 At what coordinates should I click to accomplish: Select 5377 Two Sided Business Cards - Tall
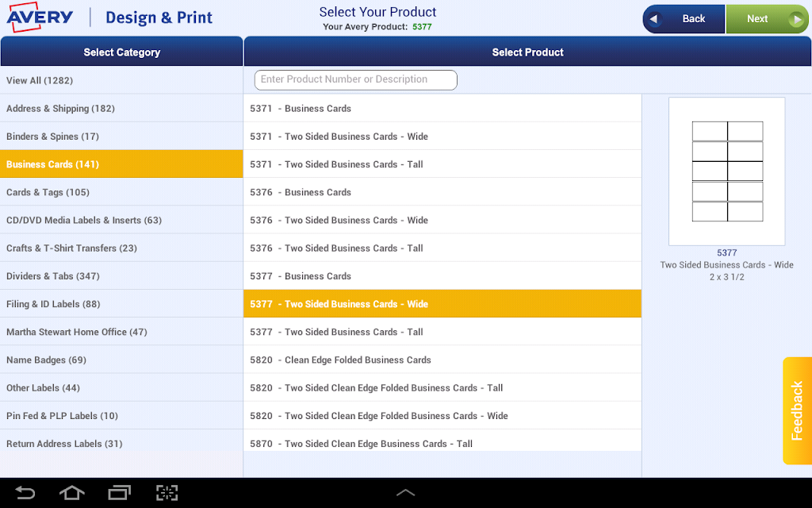click(x=442, y=333)
